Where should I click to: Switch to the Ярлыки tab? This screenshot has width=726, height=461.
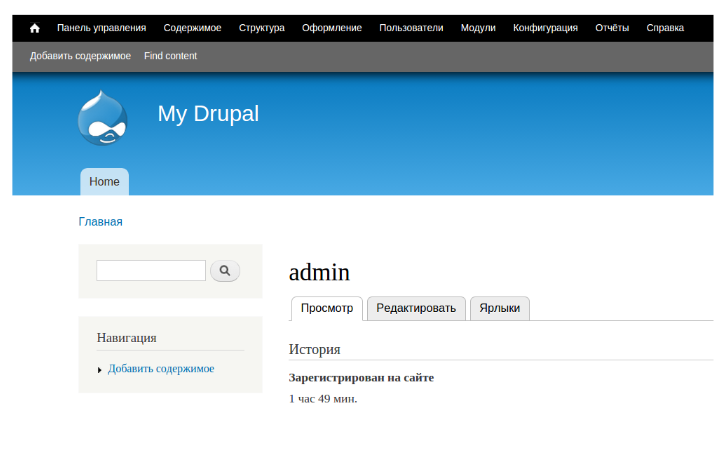[x=499, y=308]
